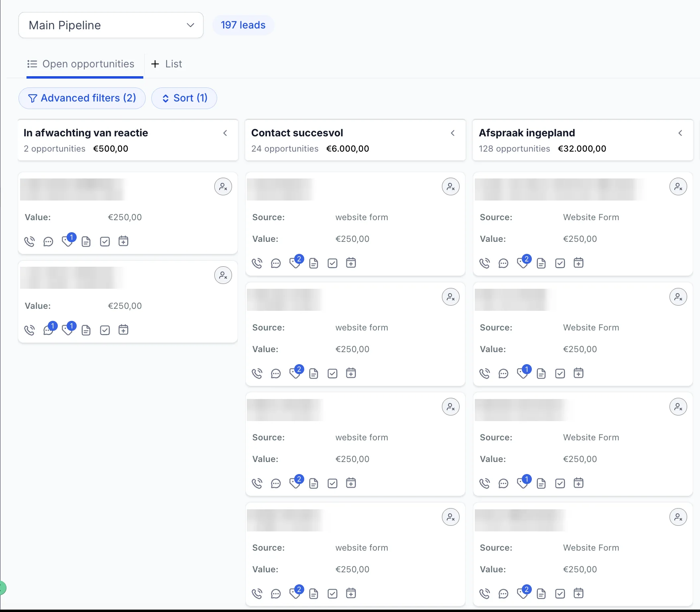
Task: Open notes icon on second In afwachting card
Action: coord(86,330)
